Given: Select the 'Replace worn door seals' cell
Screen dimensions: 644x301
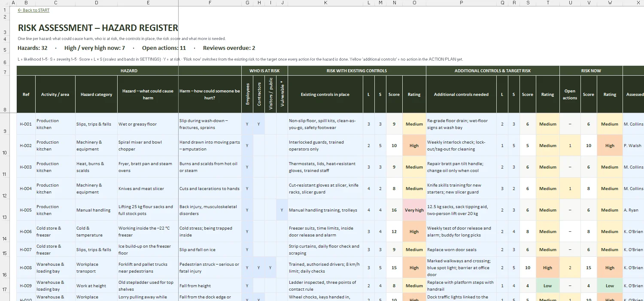Looking at the screenshot, I should (461, 249).
